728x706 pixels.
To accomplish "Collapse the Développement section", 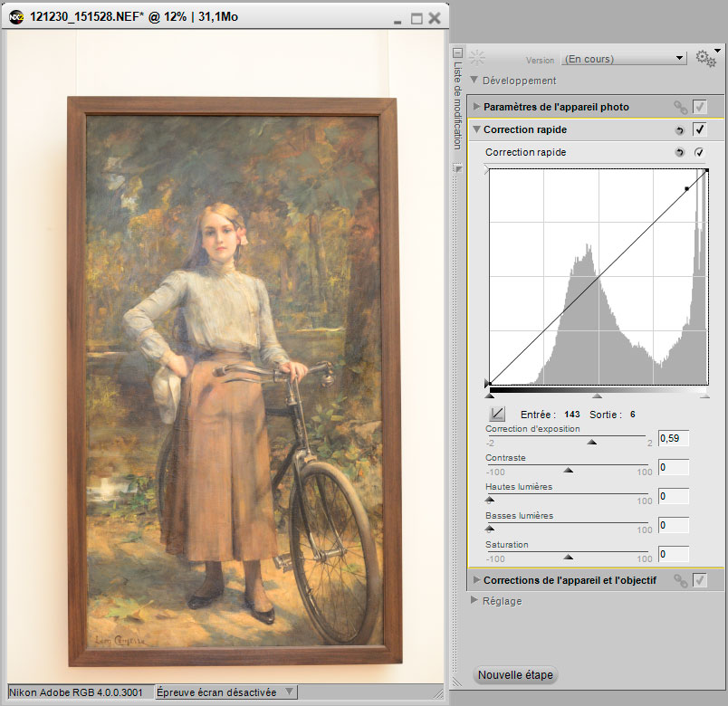I will [474, 80].
